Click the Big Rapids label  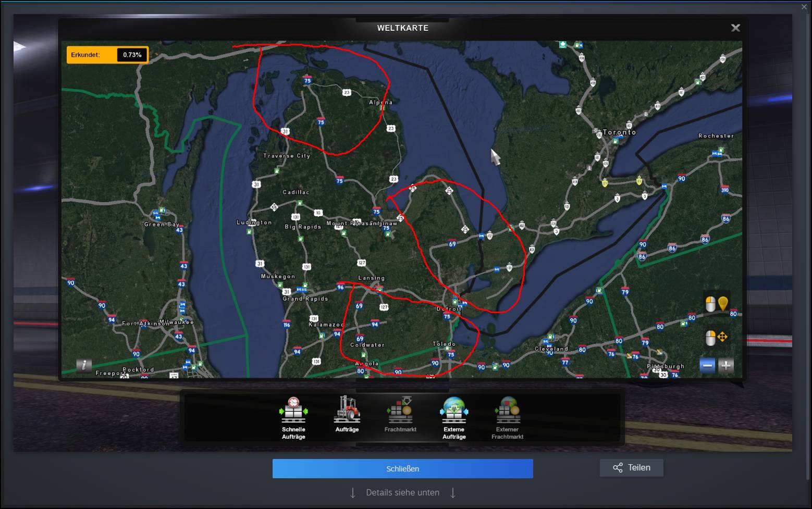[303, 227]
